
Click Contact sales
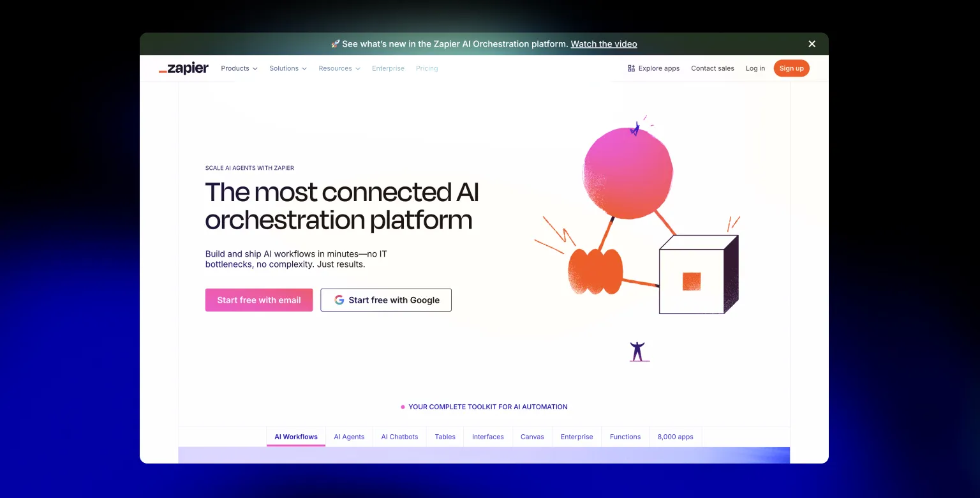(713, 68)
